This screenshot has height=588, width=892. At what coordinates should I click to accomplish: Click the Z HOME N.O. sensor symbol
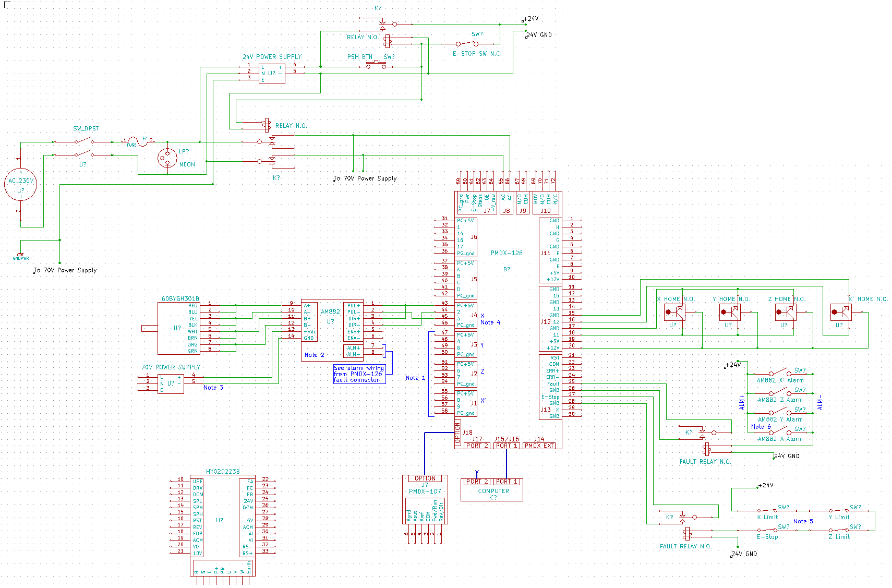786,313
